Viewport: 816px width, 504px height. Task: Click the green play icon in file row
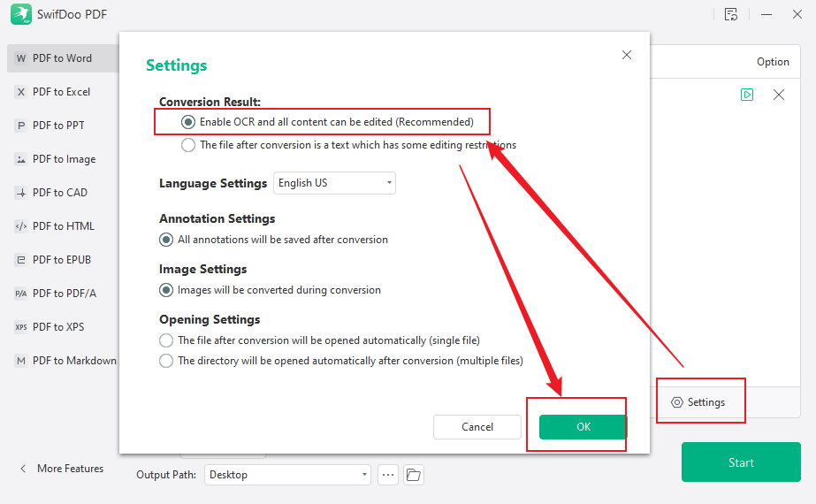(747, 95)
